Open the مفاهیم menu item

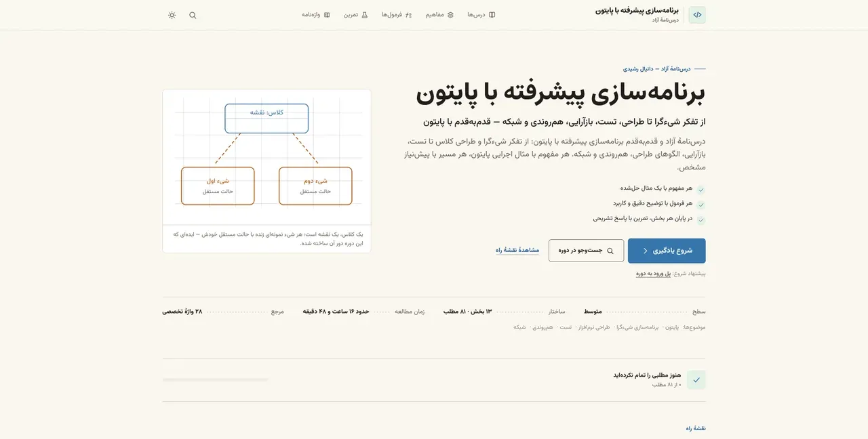(439, 15)
